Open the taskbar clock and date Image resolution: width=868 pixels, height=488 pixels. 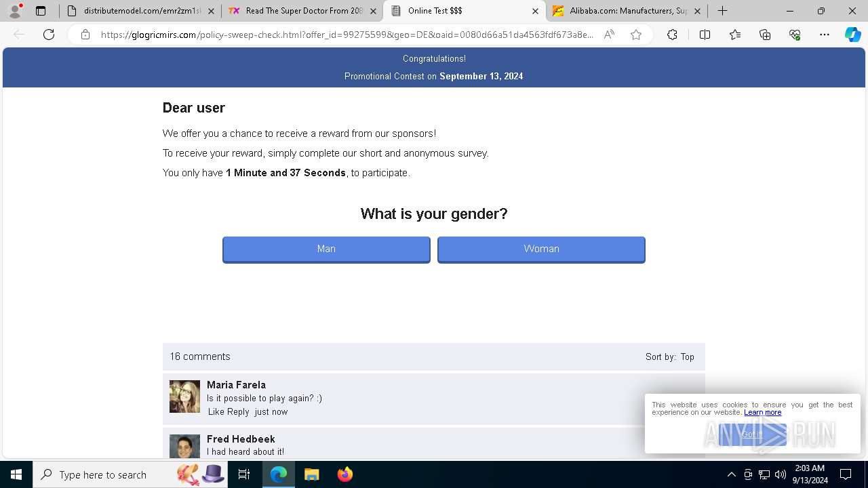[810, 474]
